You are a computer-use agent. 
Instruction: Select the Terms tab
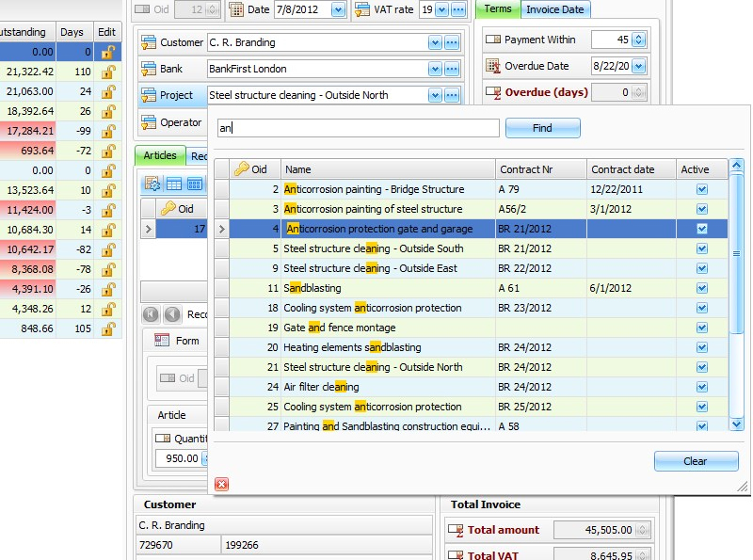coord(500,9)
